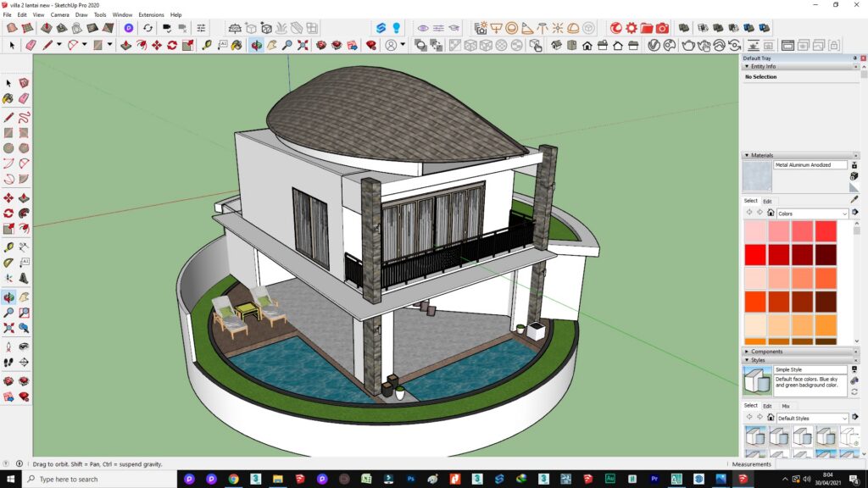Choose the Rotate tool in top toolbar
Screen dimensions: 868x488
click(x=172, y=46)
